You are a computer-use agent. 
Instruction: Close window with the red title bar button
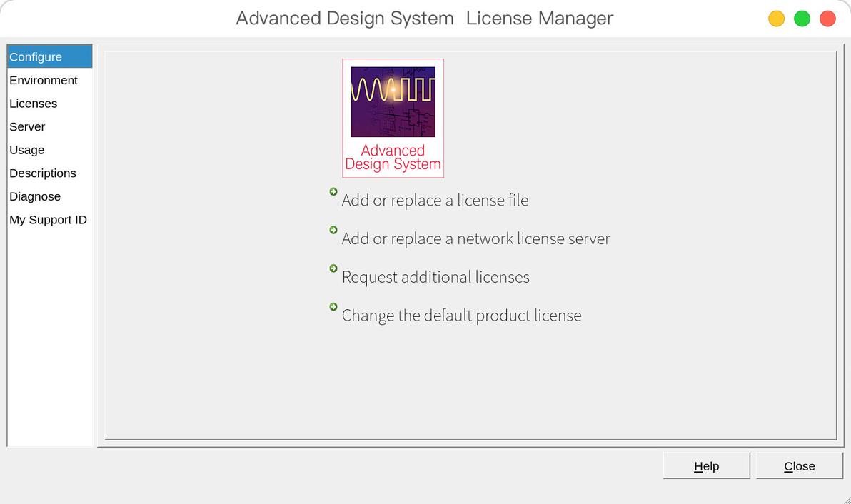point(827,19)
